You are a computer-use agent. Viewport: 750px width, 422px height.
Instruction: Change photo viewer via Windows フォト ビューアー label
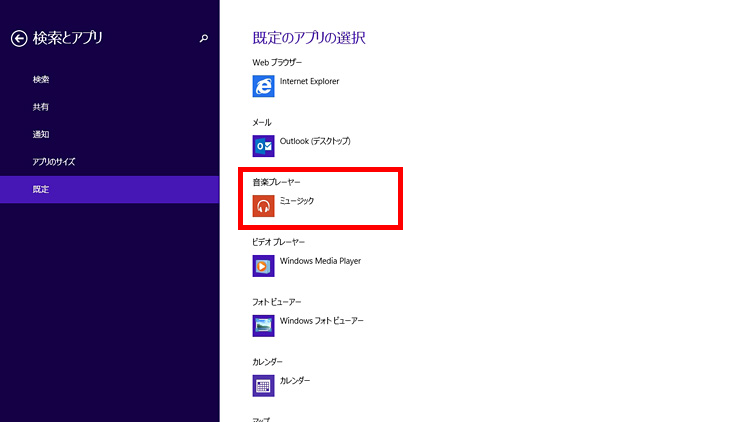[322, 321]
